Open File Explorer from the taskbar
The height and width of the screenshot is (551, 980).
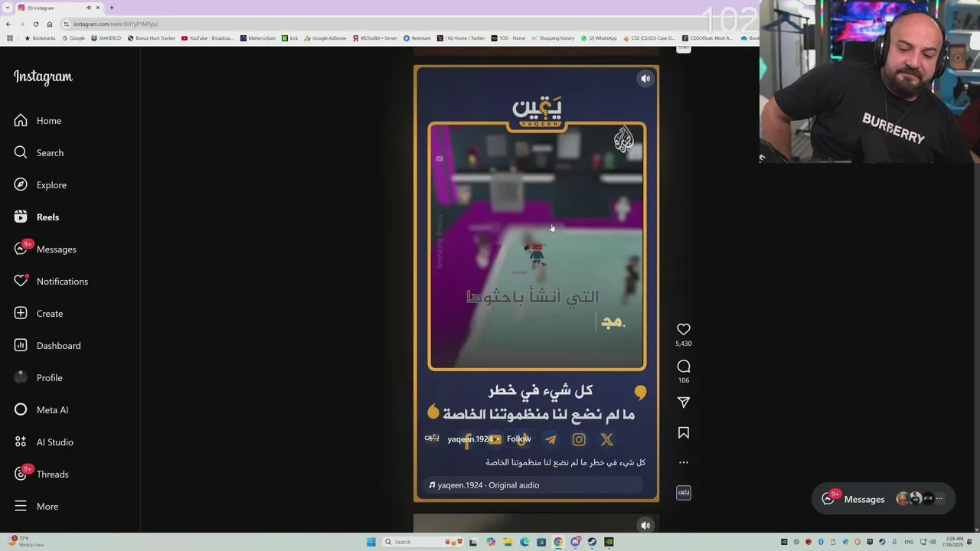tap(508, 542)
